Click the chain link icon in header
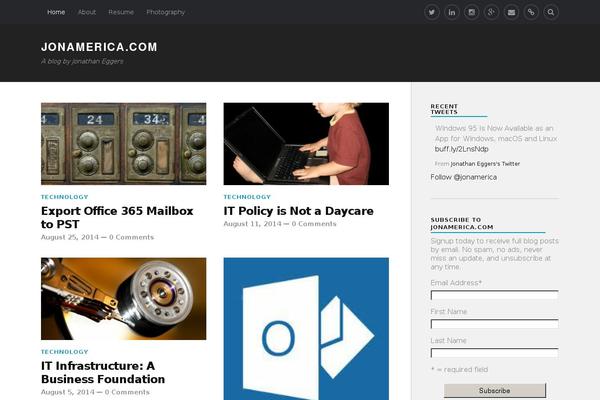This screenshot has height=400, width=600. 531,12
